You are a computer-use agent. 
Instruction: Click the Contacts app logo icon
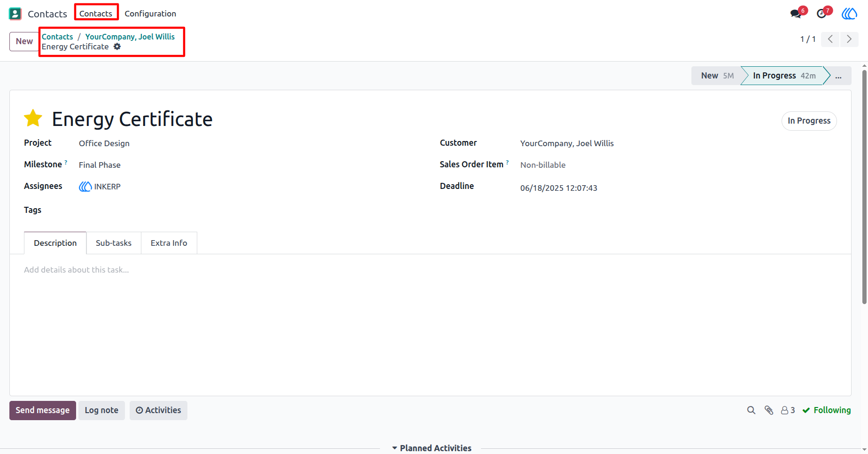click(x=15, y=14)
